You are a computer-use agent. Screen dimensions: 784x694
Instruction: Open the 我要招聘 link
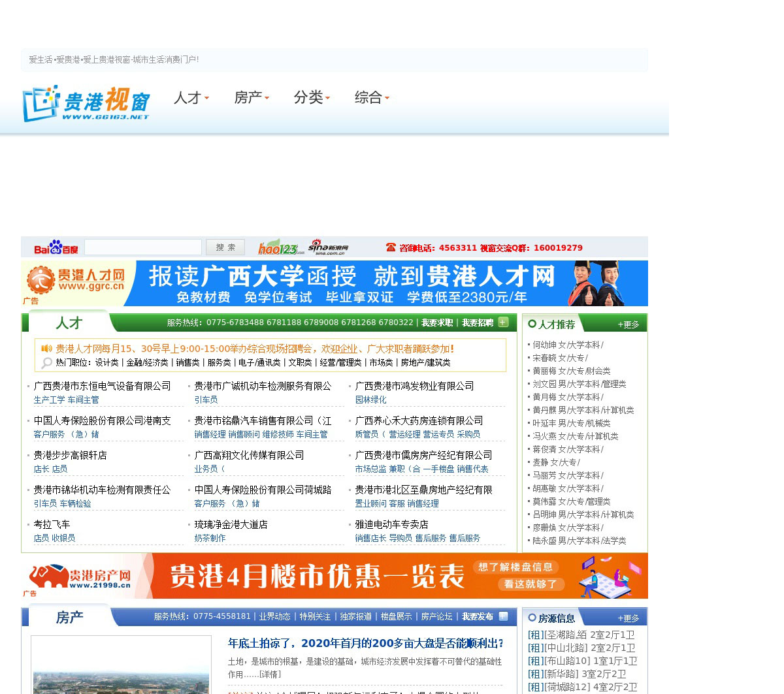478,323
